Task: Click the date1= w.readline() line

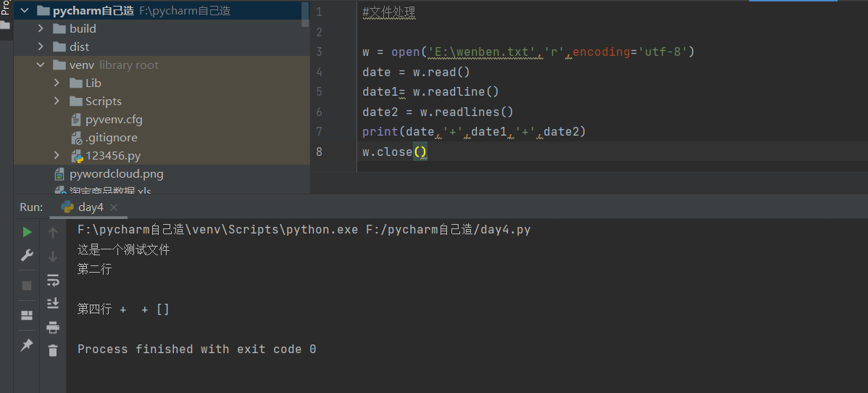Action: click(x=430, y=92)
